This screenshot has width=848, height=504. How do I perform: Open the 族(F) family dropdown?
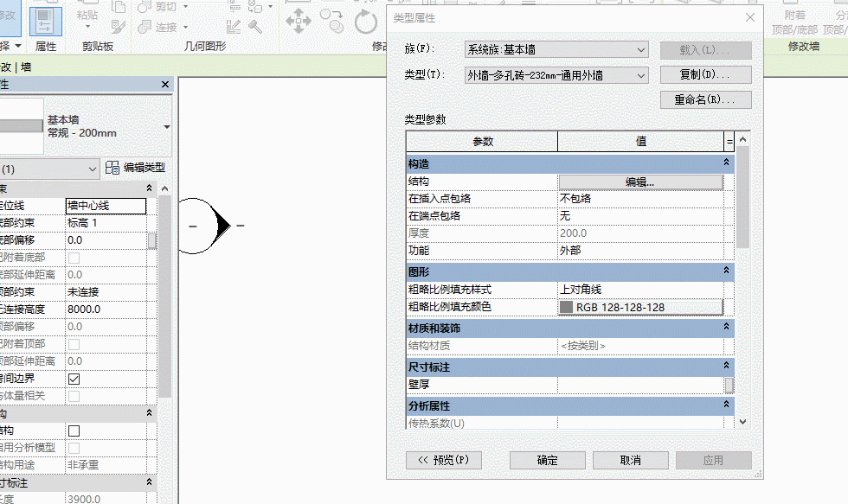(x=640, y=49)
